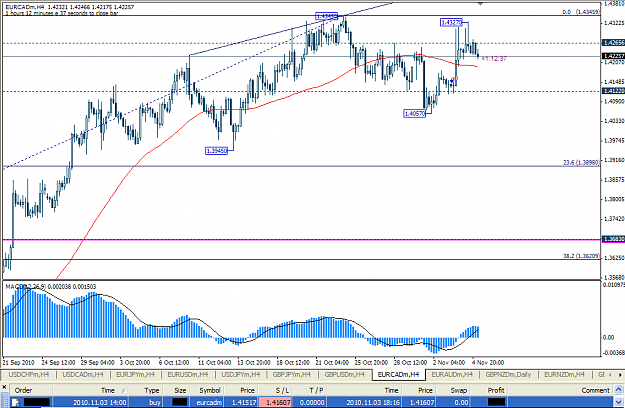Click the Fibonacci 0.0 (1.43459) level label
Image resolution: width=625 pixels, height=408 pixels.
[580, 12]
